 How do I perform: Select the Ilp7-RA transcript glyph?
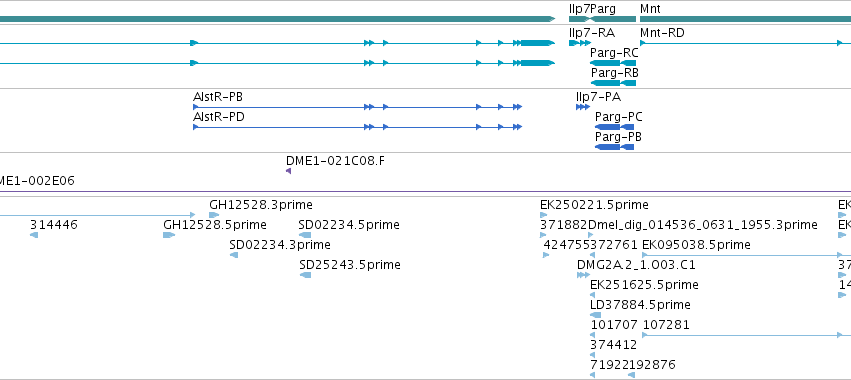click(x=580, y=43)
